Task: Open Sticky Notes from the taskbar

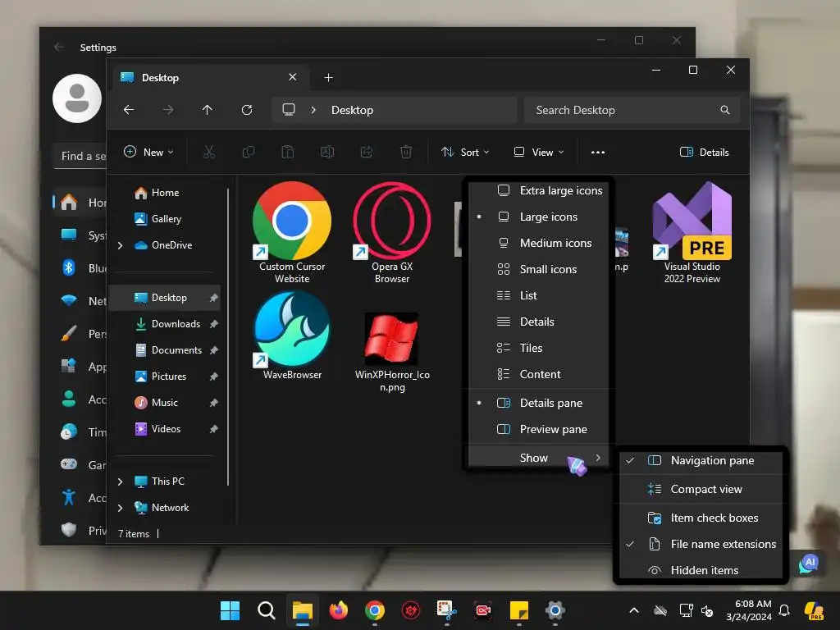Action: [519, 610]
